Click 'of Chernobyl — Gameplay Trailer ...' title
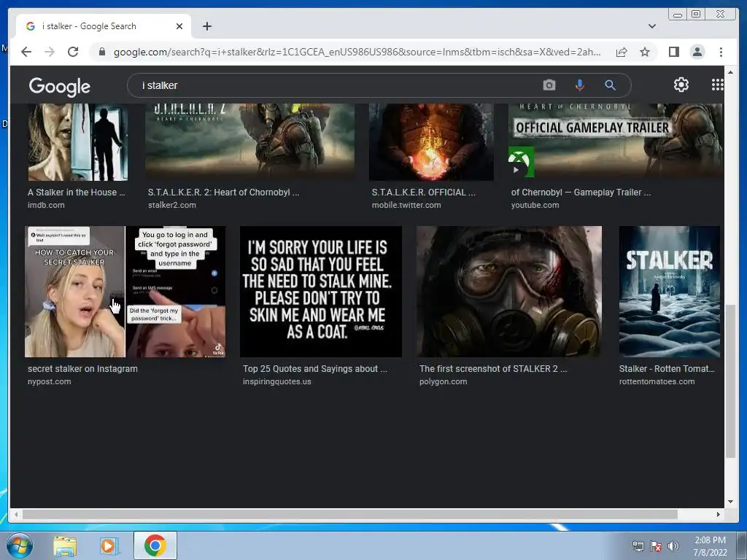Screen dimensions: 747x560 coord(581,192)
